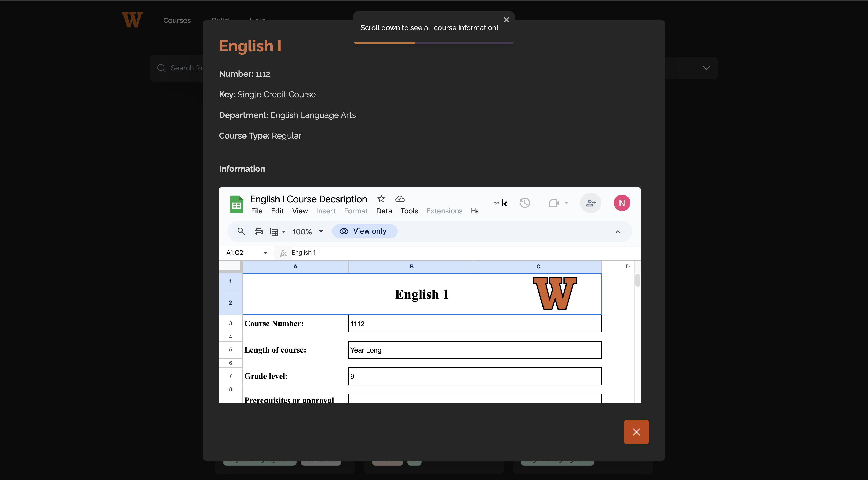Viewport: 868px width, 480px height.
Task: Dismiss the scroll down notification toast
Action: [506, 20]
